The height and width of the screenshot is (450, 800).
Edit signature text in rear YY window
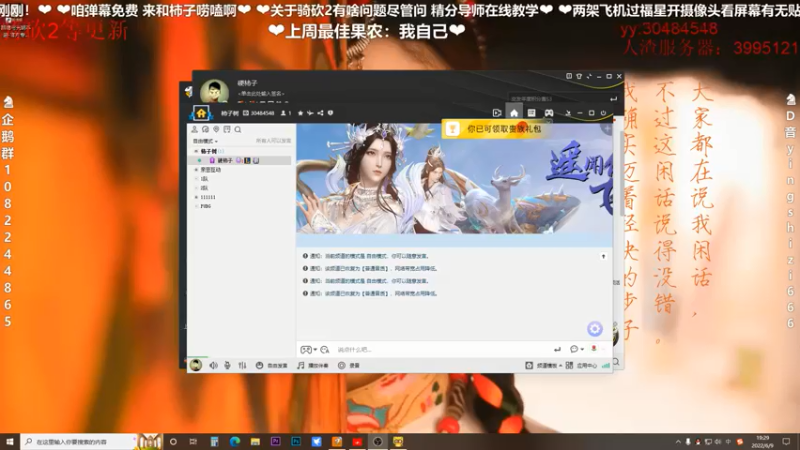(x=261, y=94)
